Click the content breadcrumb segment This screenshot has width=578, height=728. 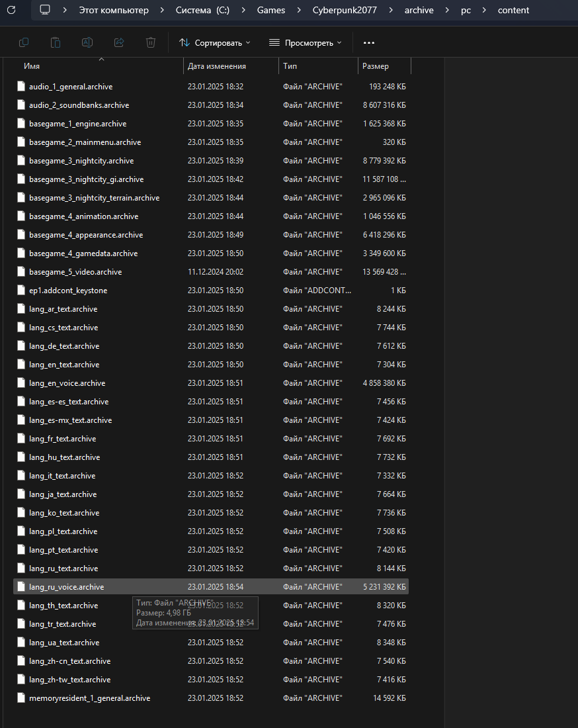pyautogui.click(x=513, y=10)
